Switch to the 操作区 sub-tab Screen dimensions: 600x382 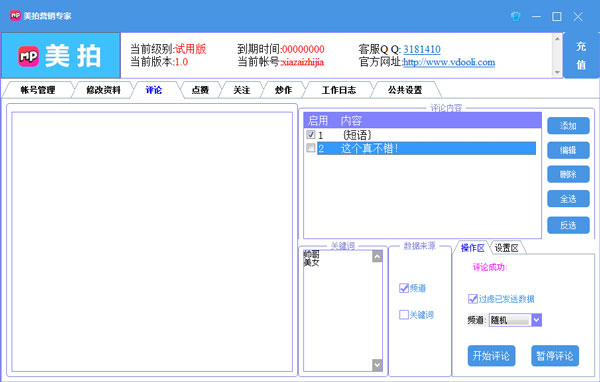pos(472,248)
